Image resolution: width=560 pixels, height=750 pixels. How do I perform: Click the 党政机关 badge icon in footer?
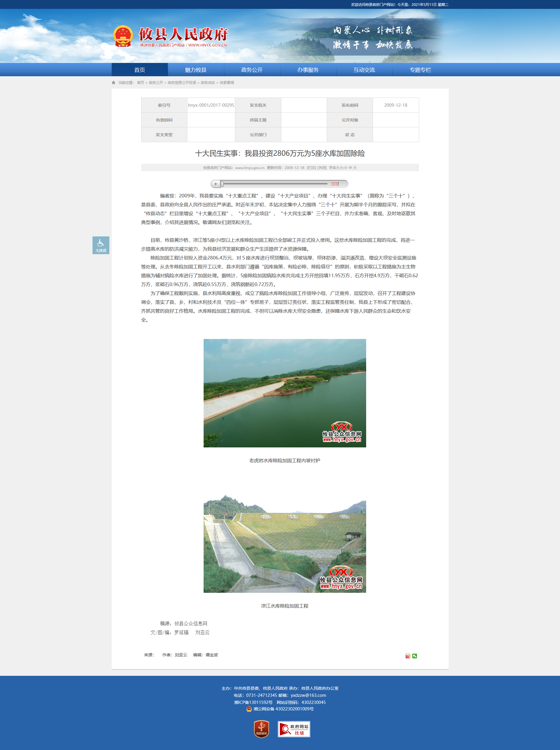click(261, 729)
